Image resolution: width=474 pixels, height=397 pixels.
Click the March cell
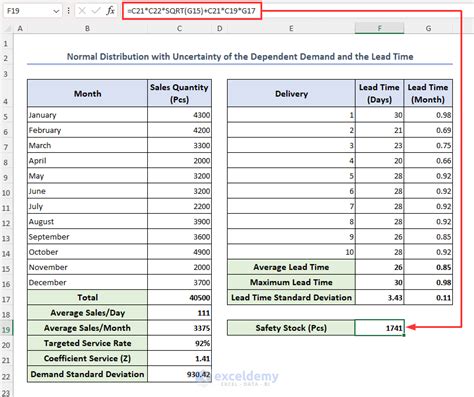coord(87,145)
